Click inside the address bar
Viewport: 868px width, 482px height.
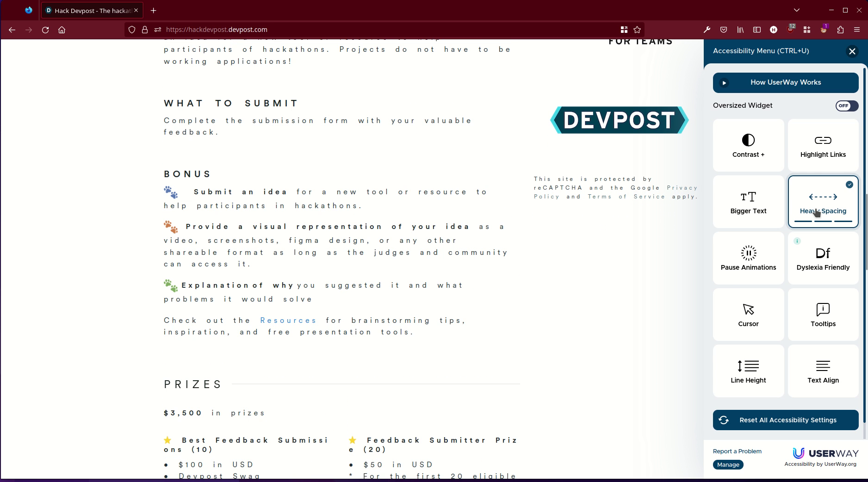[324, 30]
